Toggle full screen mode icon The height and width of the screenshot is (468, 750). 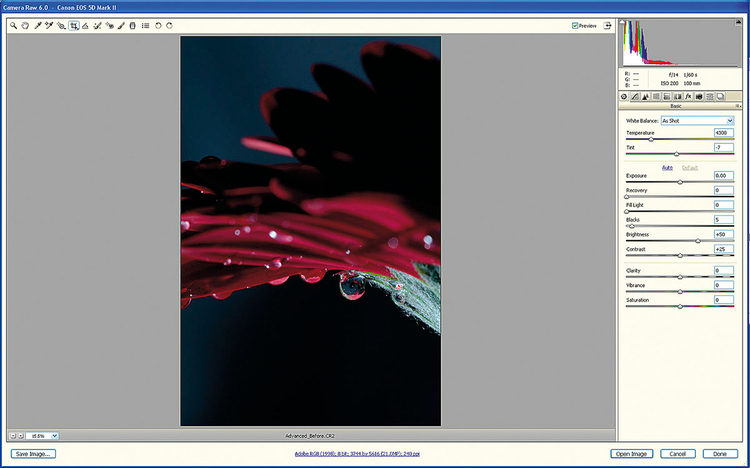point(607,26)
